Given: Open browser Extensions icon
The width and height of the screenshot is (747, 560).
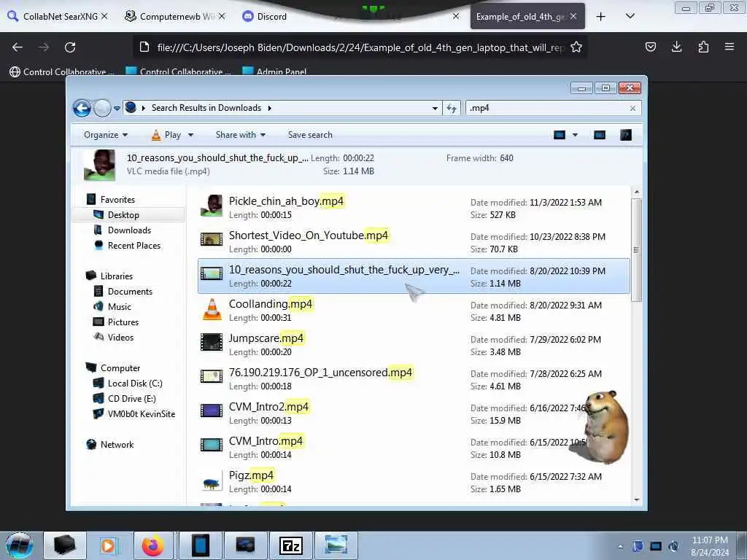Looking at the screenshot, I should tap(703, 47).
